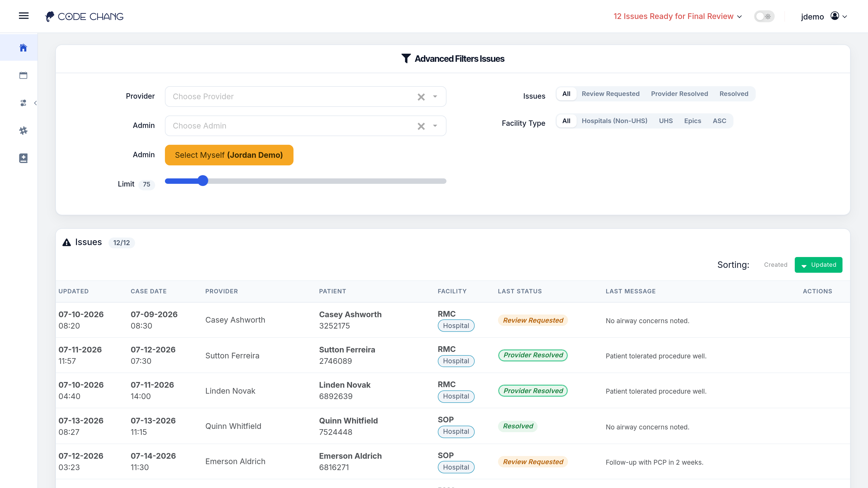Viewport: 868px width, 488px height.
Task: Click Casey Ashworth's Review Requested badge
Action: coord(533,320)
